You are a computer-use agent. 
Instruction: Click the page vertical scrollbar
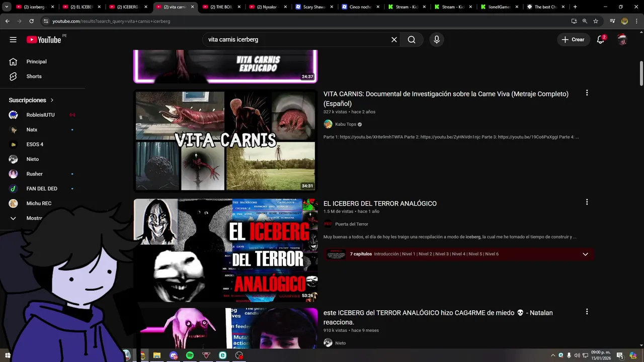[x=641, y=73]
